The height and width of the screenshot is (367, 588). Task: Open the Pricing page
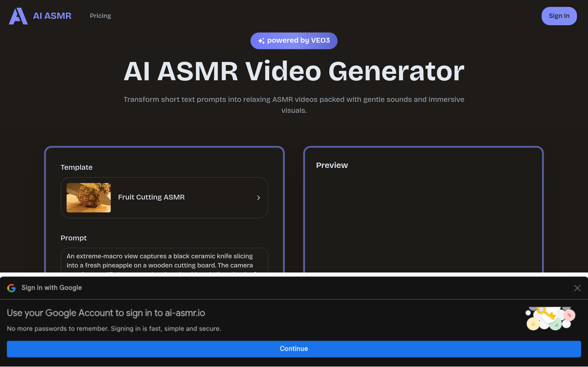100,16
